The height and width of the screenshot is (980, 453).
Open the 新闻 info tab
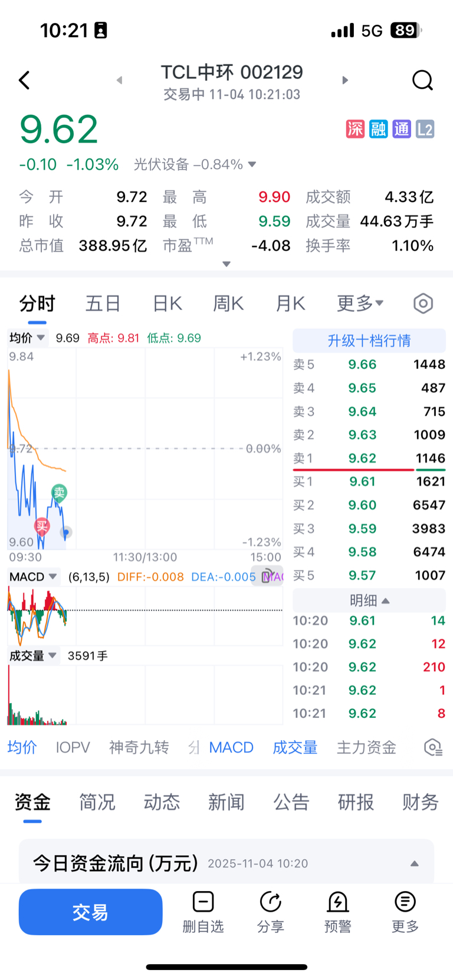tap(226, 802)
